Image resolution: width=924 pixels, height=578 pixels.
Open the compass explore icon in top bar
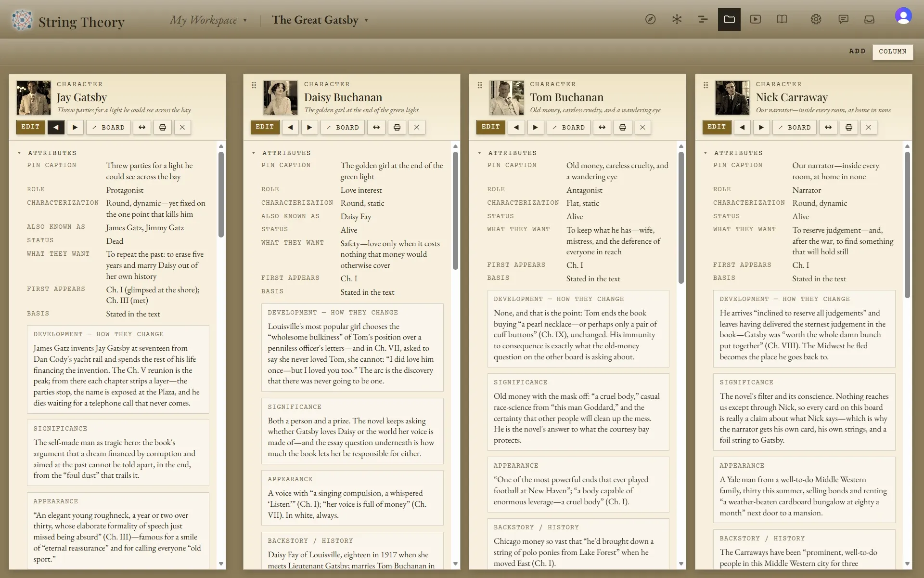(x=650, y=19)
